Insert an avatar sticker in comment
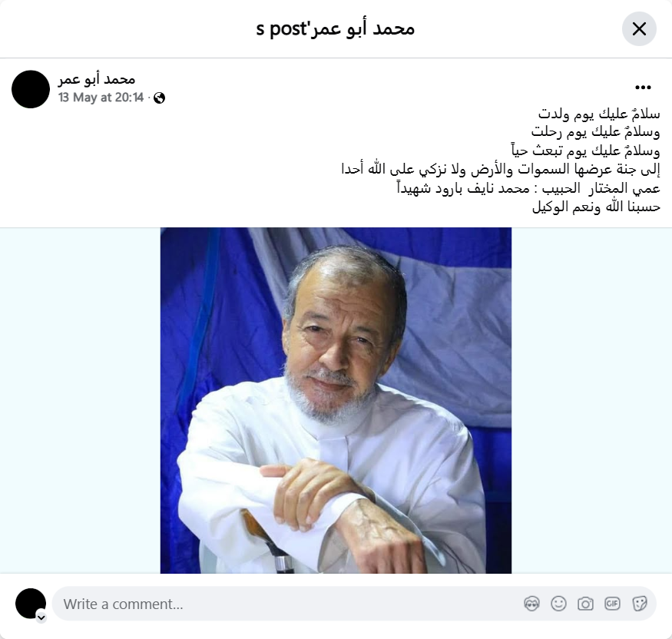Viewport: 672px width, 639px height. point(531,604)
